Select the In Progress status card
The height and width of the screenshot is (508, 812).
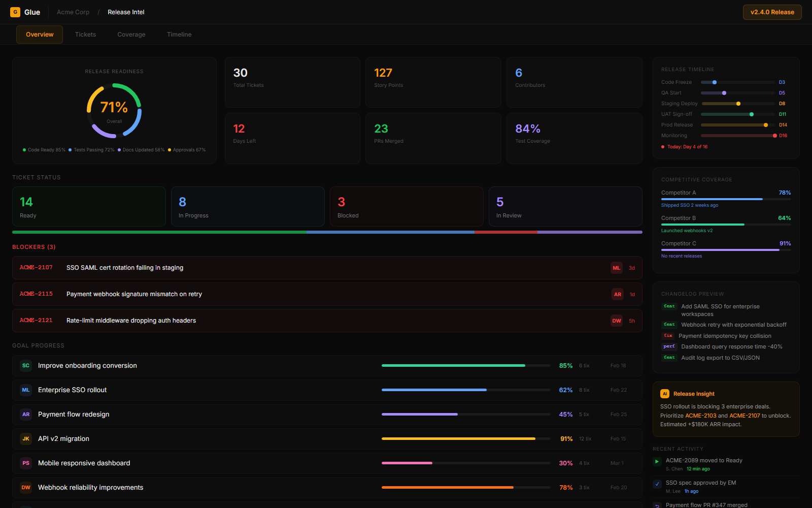tap(248, 206)
